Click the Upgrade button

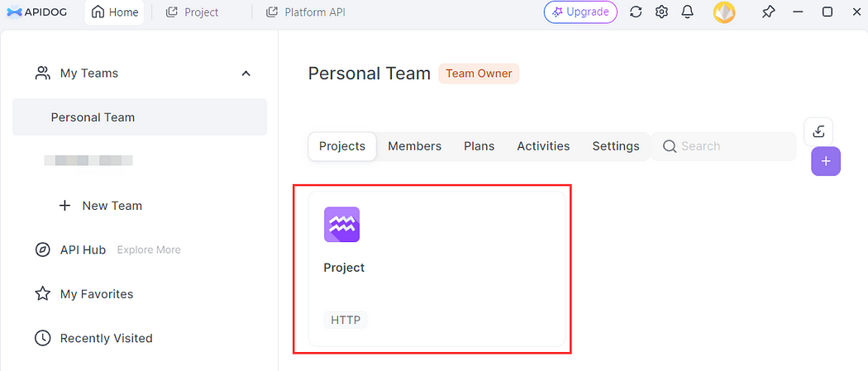click(580, 12)
